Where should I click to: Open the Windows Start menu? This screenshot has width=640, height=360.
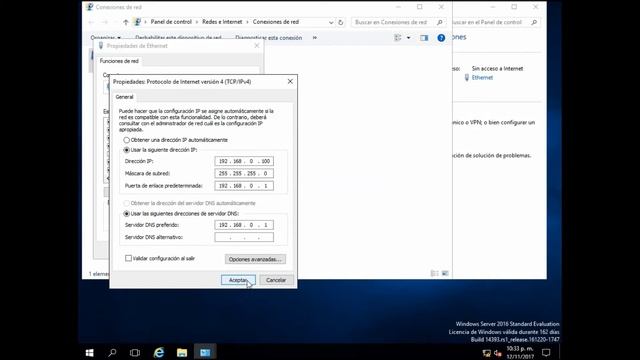point(89,353)
